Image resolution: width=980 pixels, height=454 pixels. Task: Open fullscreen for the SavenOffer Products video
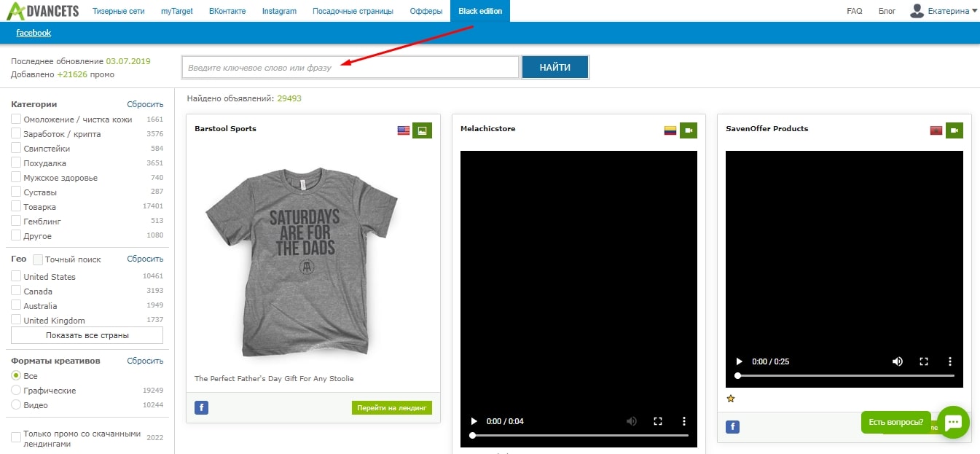pyautogui.click(x=924, y=361)
